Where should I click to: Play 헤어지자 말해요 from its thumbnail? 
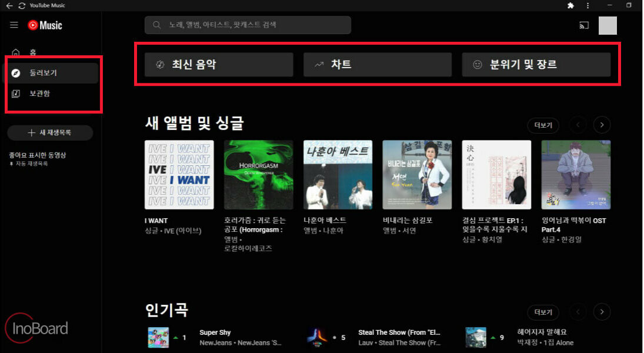tap(476, 337)
